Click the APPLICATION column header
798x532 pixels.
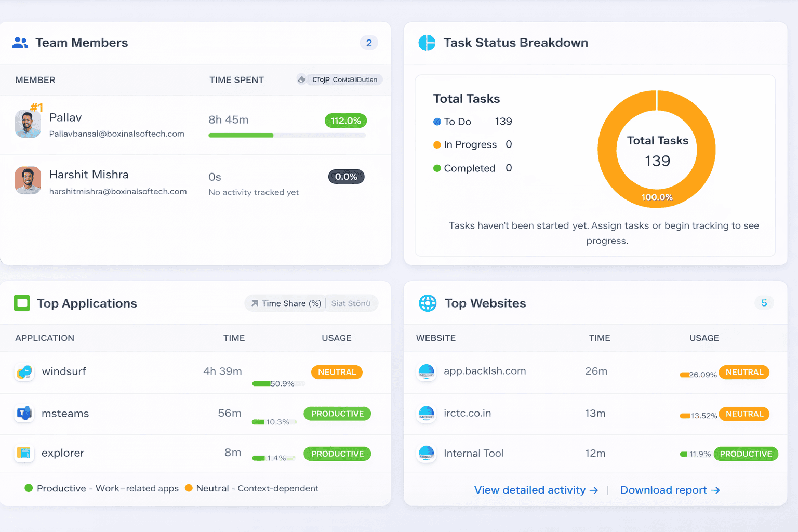click(45, 338)
